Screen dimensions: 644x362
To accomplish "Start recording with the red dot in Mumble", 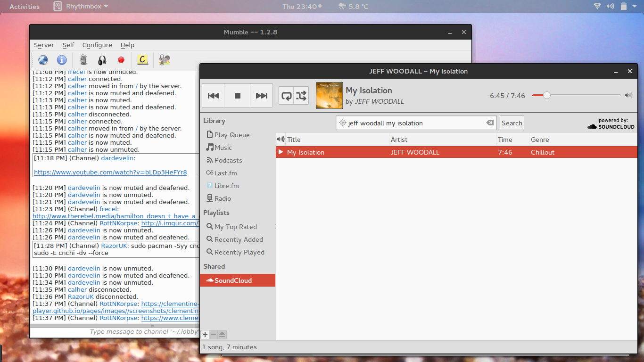I will pos(121,60).
